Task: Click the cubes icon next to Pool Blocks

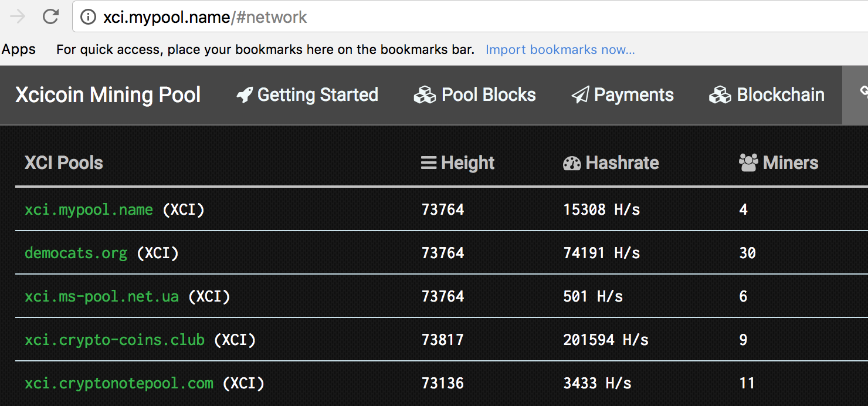Action: [x=425, y=95]
